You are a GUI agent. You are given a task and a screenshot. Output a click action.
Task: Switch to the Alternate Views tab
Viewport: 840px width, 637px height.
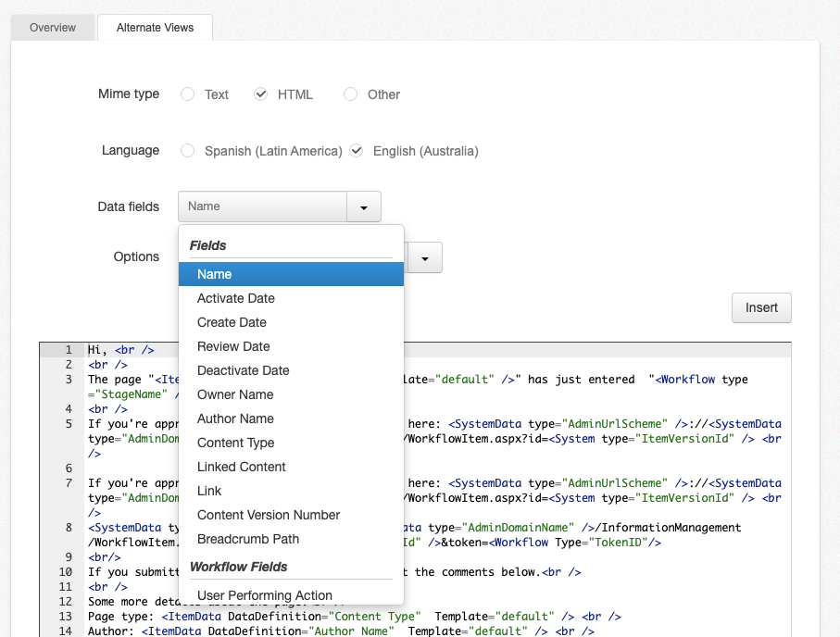pos(155,27)
